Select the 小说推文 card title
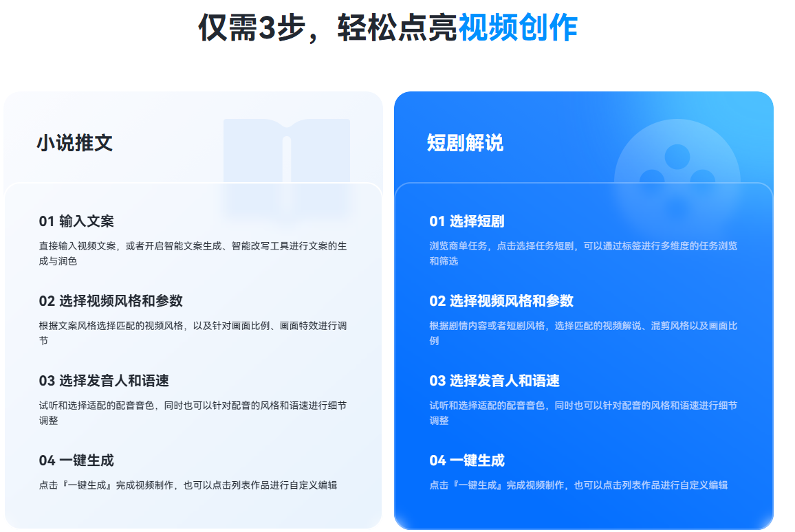The height and width of the screenshot is (532, 795). point(74,143)
